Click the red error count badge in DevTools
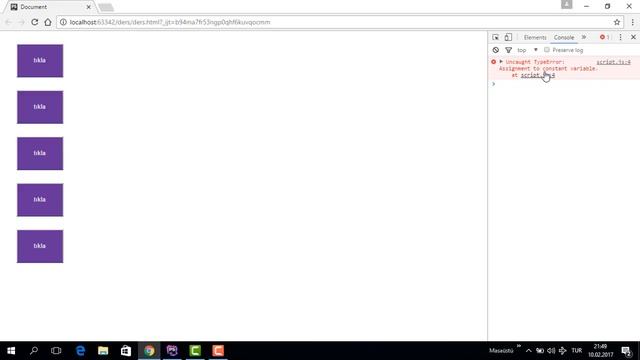The image size is (640, 360). pos(604,37)
